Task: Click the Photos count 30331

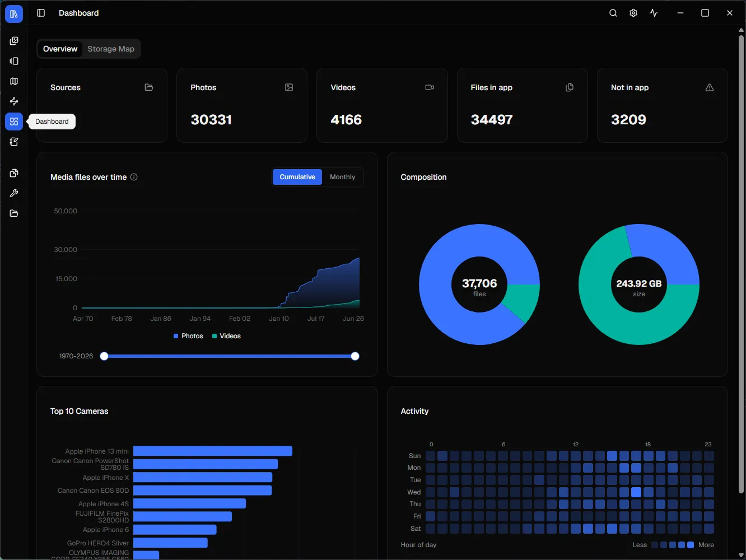Action: pyautogui.click(x=211, y=120)
